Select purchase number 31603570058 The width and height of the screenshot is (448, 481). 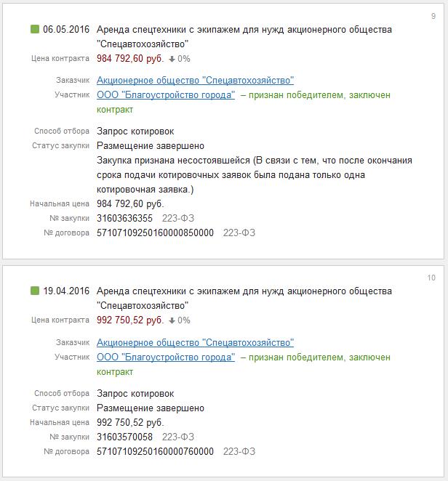coord(124,437)
